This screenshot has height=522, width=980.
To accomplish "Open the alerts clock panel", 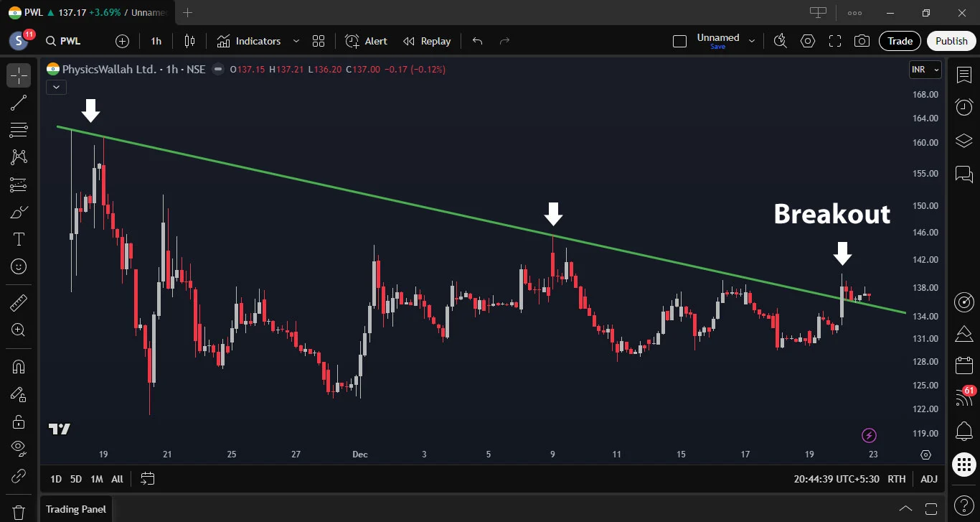I will point(964,108).
